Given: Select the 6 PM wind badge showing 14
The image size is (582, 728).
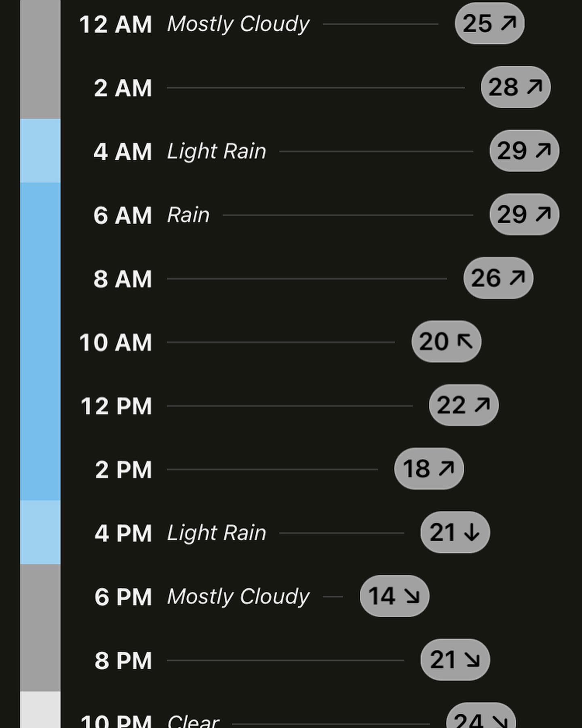Looking at the screenshot, I should (394, 596).
